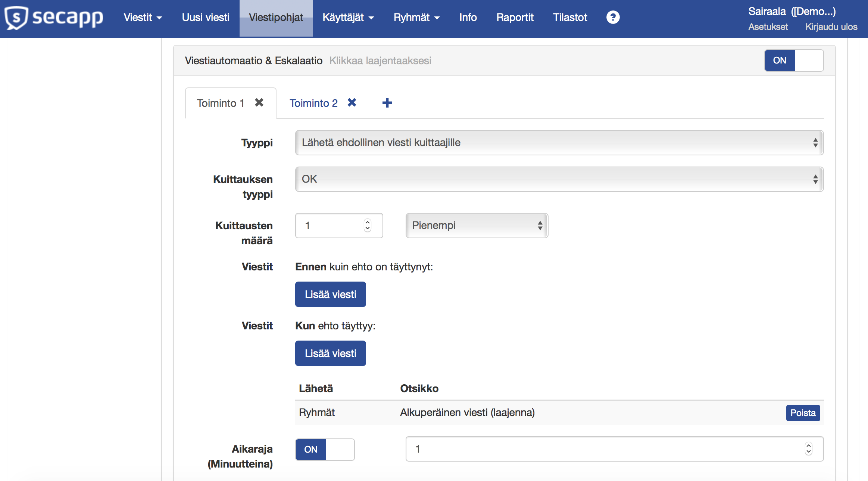Click the Secapp shield logo
868x481 pixels.
[16, 18]
